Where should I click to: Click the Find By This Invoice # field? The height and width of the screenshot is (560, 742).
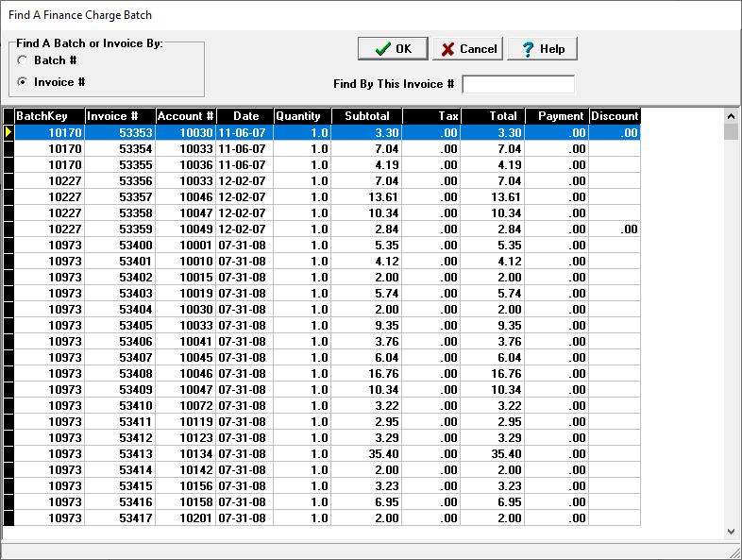[x=517, y=84]
